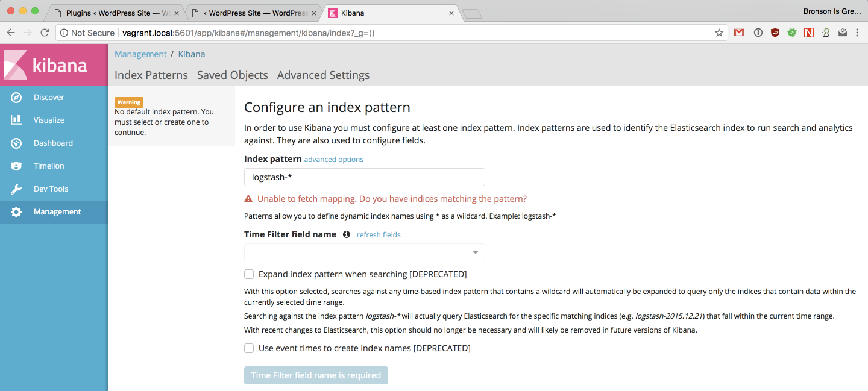Click the browser forward arrow
This screenshot has height=391, width=868.
28,33
